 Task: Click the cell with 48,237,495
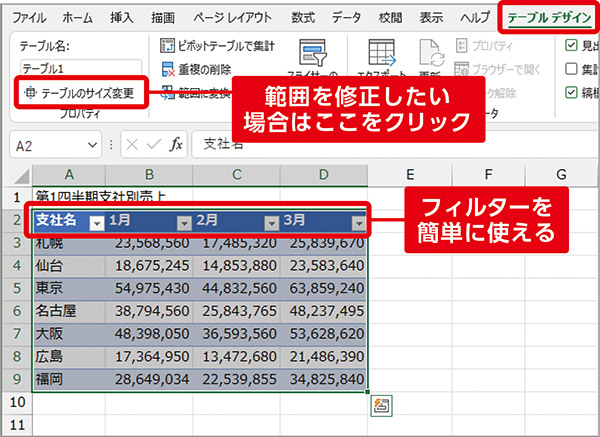click(x=324, y=311)
